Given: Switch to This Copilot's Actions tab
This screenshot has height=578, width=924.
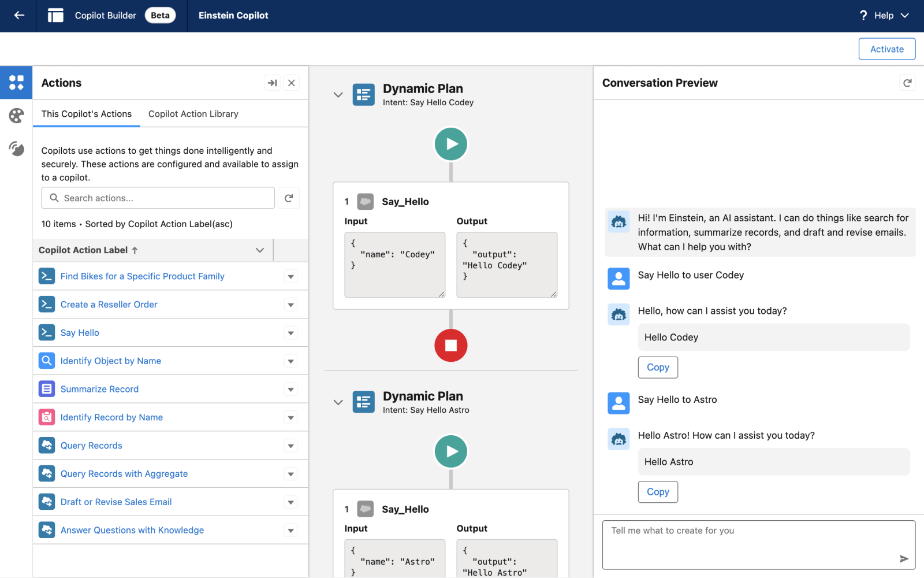Looking at the screenshot, I should coord(87,114).
